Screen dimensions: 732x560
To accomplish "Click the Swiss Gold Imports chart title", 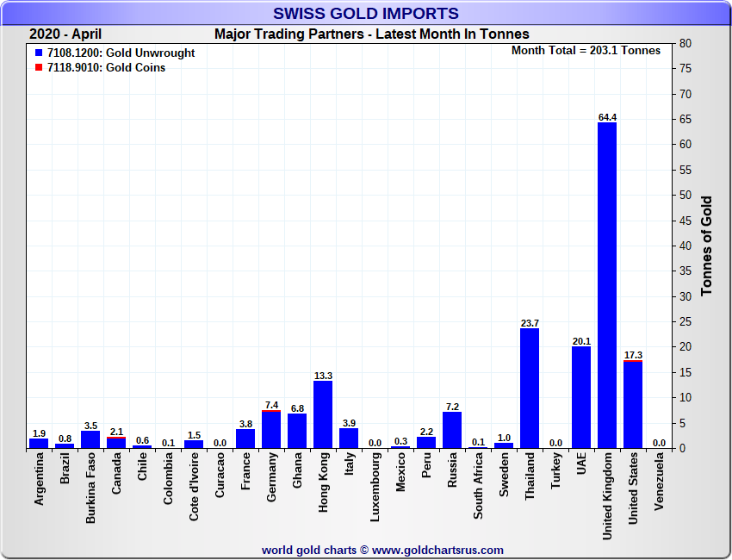I will 366,14.
